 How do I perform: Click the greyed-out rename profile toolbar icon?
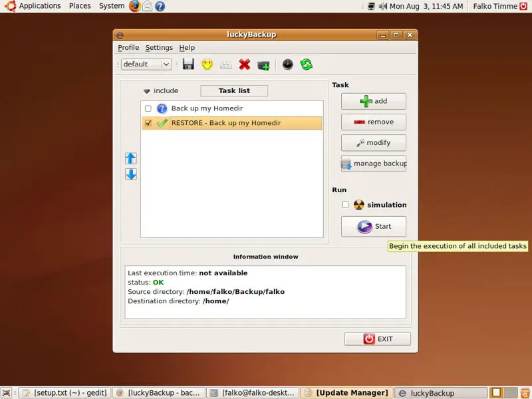225,65
